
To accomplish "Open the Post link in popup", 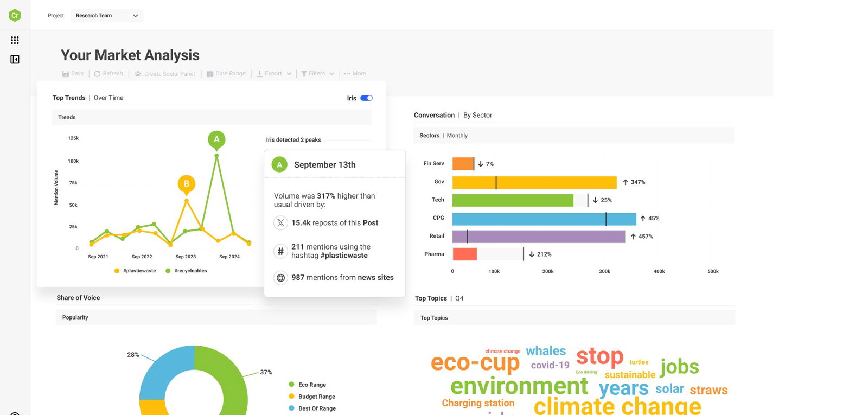I will pyautogui.click(x=371, y=223).
